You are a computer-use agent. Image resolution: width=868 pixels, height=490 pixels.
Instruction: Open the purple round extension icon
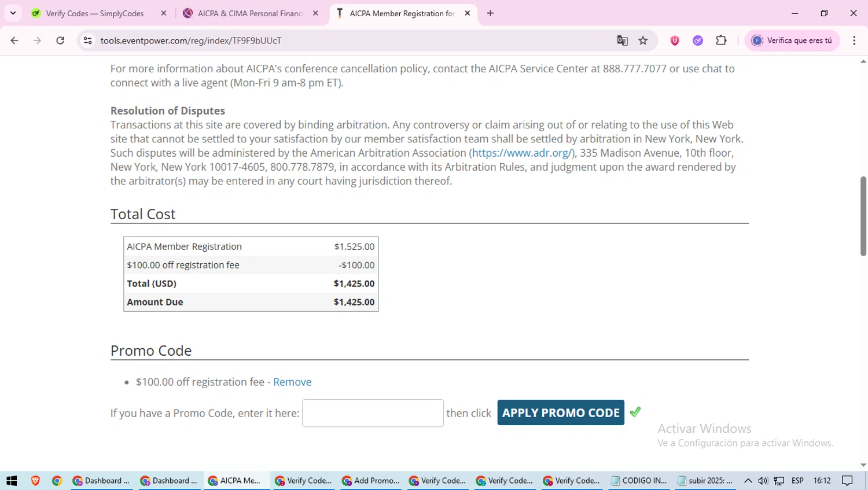coord(698,40)
